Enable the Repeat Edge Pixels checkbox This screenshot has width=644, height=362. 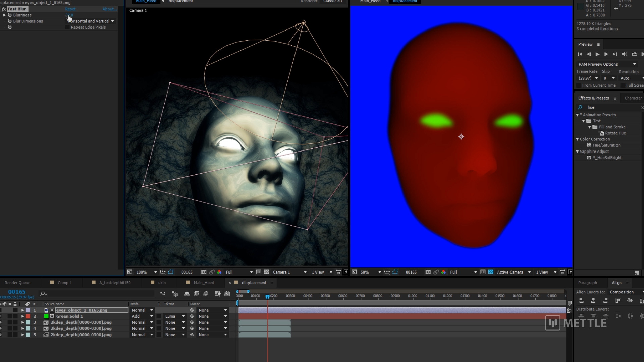67,27
